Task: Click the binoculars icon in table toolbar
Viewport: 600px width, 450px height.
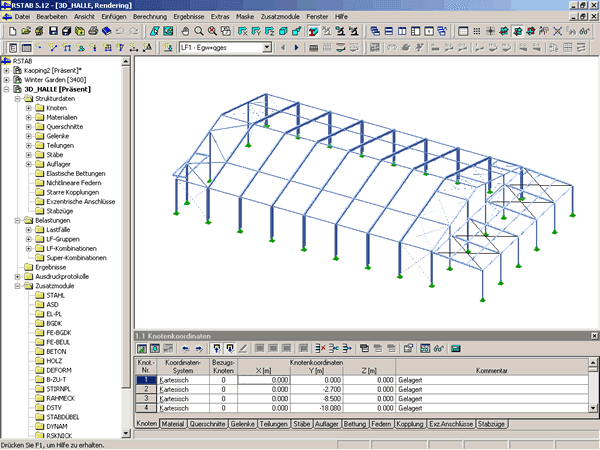Action: tap(439, 349)
